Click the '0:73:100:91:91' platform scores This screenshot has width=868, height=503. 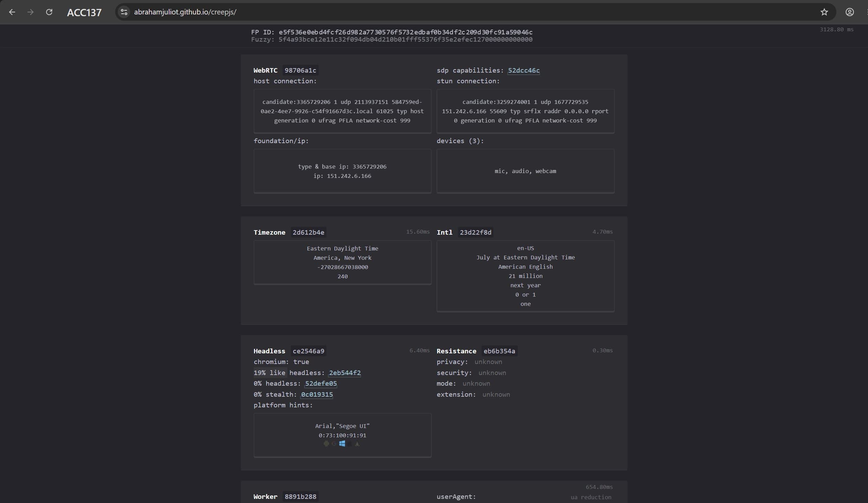342,435
